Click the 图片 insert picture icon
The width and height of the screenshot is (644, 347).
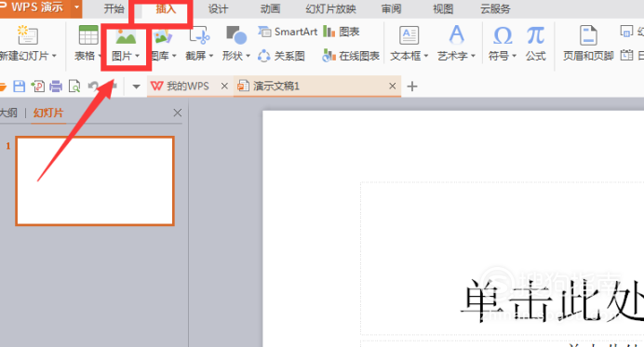(126, 37)
